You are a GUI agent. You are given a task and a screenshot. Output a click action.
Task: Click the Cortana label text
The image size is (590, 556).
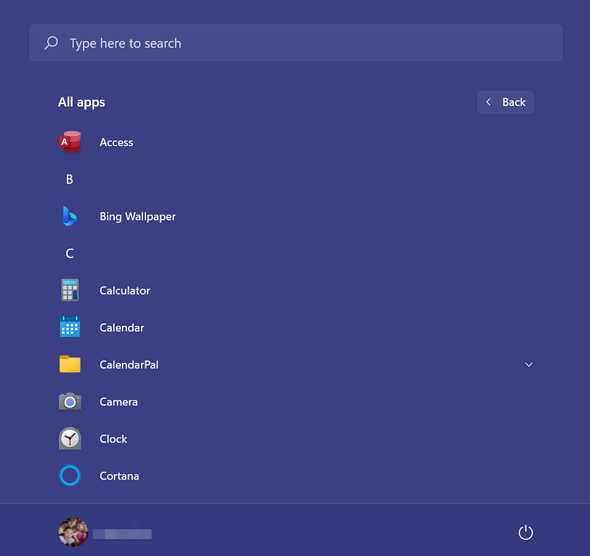coord(119,476)
